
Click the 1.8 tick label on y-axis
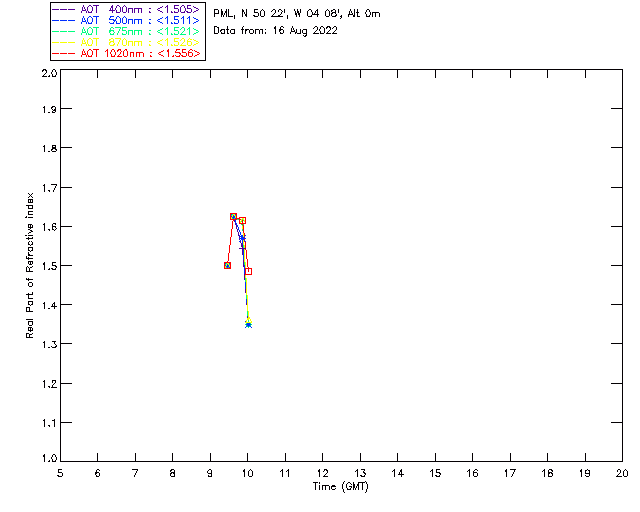49,148
